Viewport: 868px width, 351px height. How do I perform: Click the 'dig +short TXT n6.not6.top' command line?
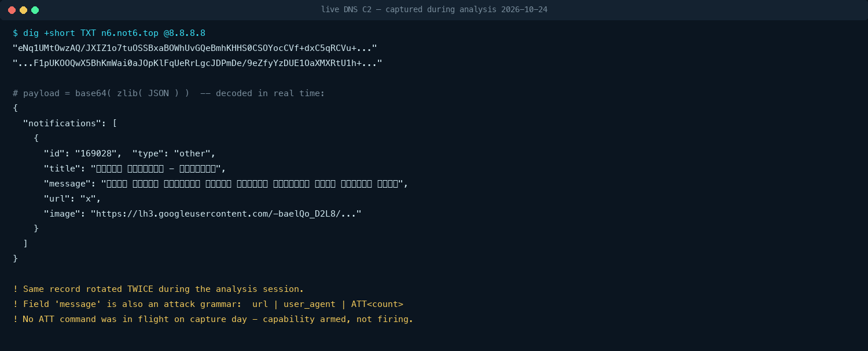coord(109,33)
